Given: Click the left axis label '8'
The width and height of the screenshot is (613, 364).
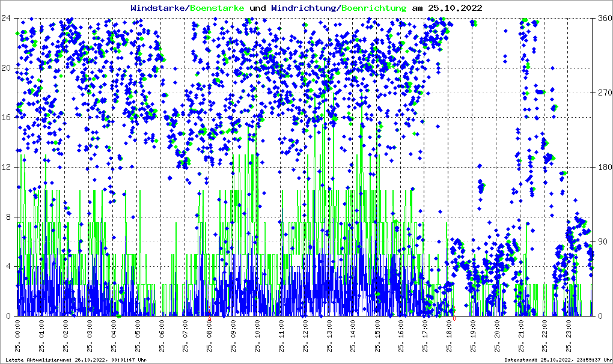Looking at the screenshot, I should click(8, 217).
